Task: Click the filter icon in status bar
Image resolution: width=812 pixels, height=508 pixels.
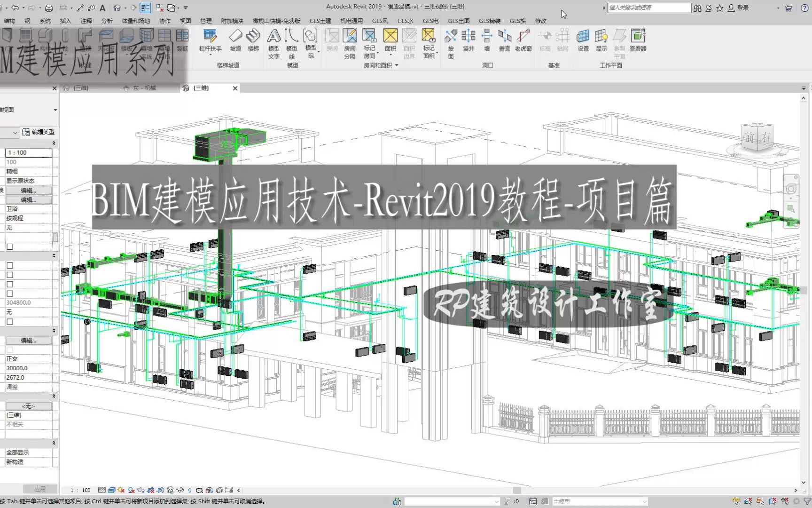Action: click(x=807, y=501)
